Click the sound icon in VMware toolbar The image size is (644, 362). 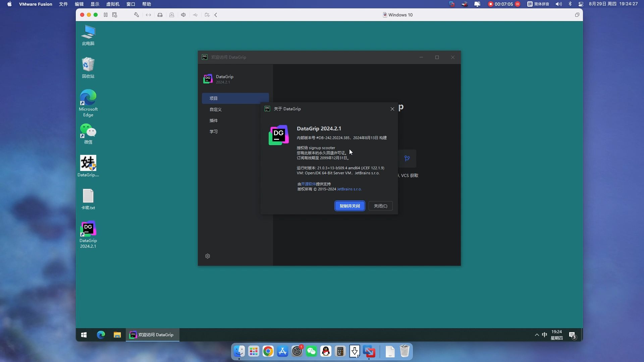pos(183,15)
